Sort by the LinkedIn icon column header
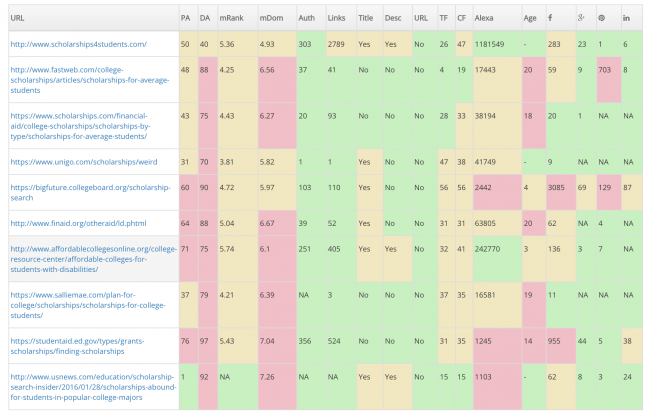 tap(626, 18)
